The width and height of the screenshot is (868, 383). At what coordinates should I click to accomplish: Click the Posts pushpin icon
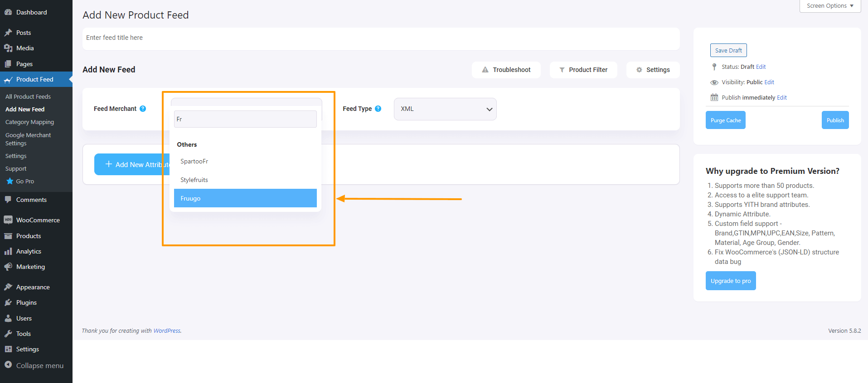8,33
